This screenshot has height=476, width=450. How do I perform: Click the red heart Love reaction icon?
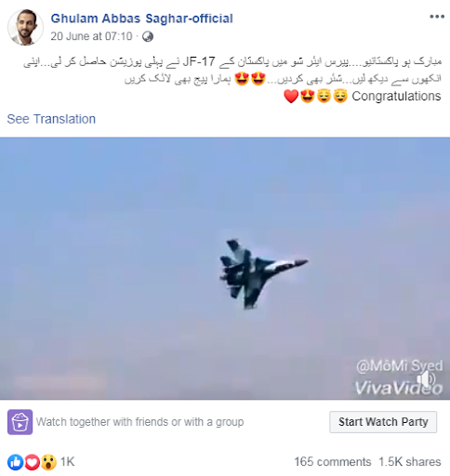coord(32,462)
